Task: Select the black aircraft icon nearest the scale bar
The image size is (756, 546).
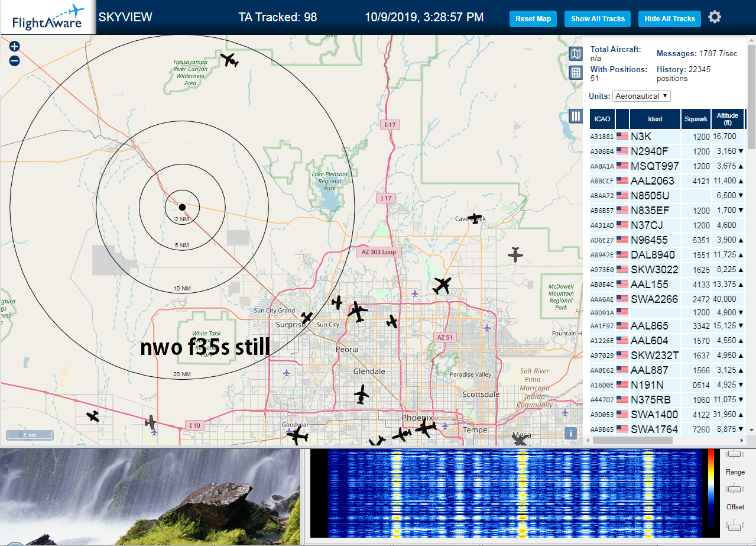Action: [93, 416]
